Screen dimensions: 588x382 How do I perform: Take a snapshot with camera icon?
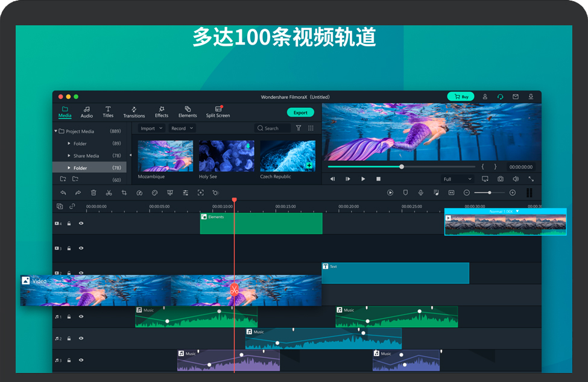[501, 179]
